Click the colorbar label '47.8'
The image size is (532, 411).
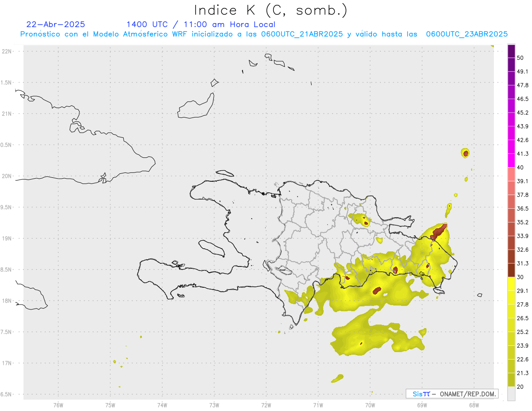click(x=523, y=85)
